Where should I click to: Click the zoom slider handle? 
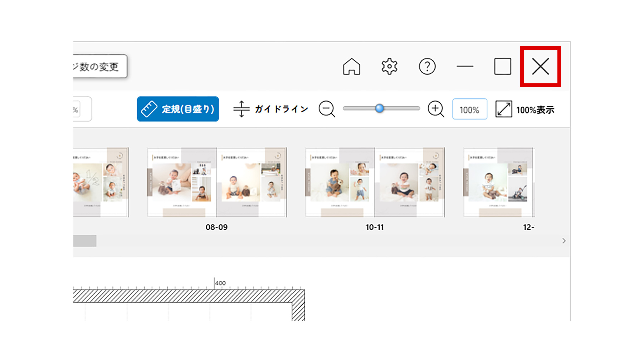tap(380, 108)
